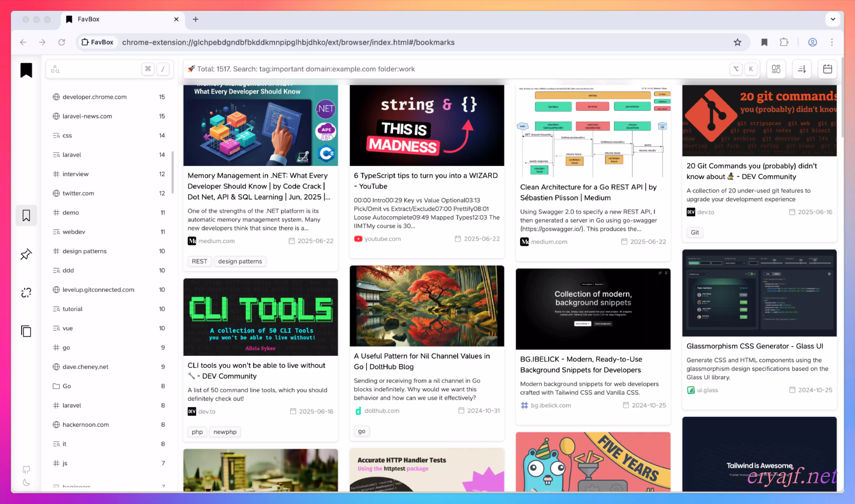
Task: Open 6 TypeScript tips YouTube bookmark title
Action: (426, 181)
